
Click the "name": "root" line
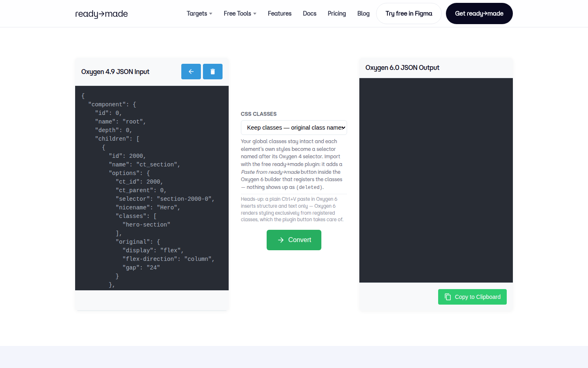tap(120, 121)
